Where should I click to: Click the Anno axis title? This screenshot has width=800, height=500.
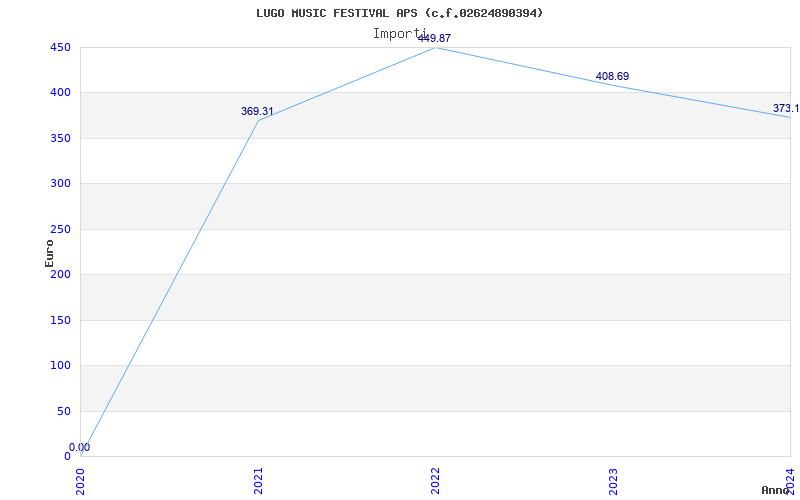pos(776,490)
